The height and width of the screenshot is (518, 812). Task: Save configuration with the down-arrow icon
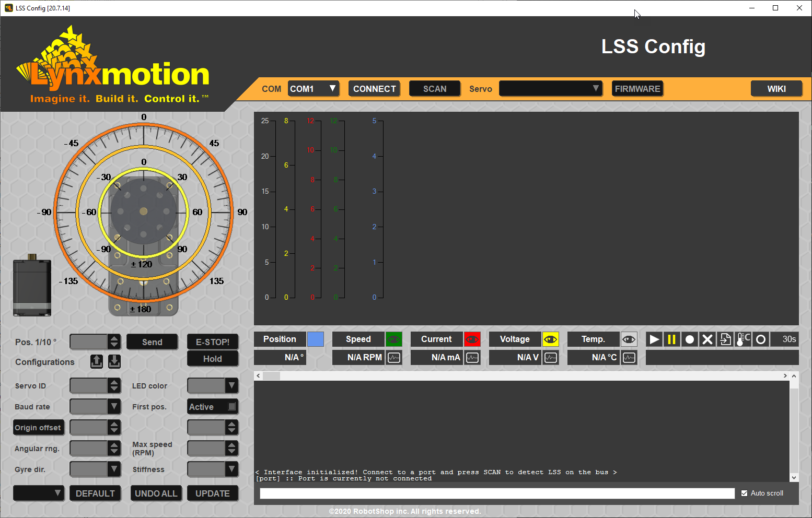(114, 361)
